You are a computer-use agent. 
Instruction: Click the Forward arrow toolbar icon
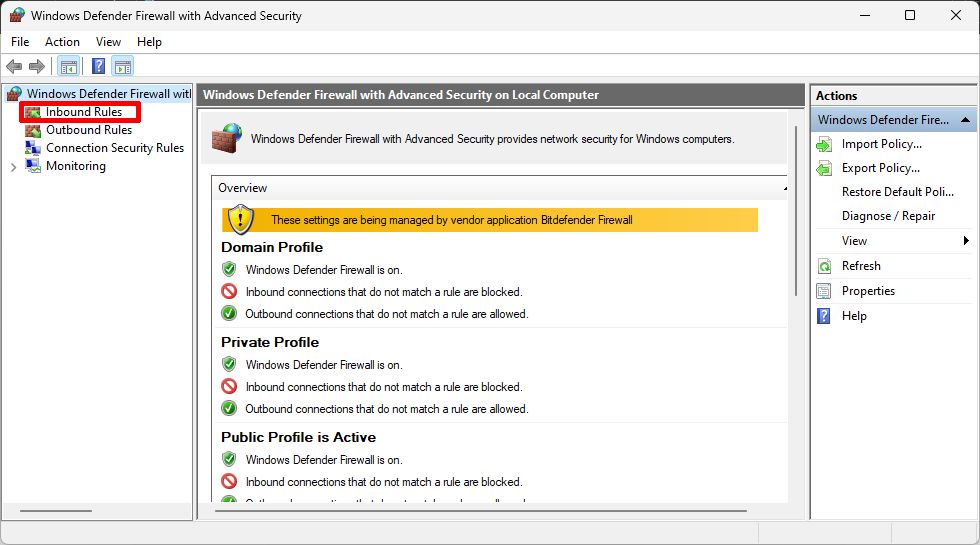[37, 67]
